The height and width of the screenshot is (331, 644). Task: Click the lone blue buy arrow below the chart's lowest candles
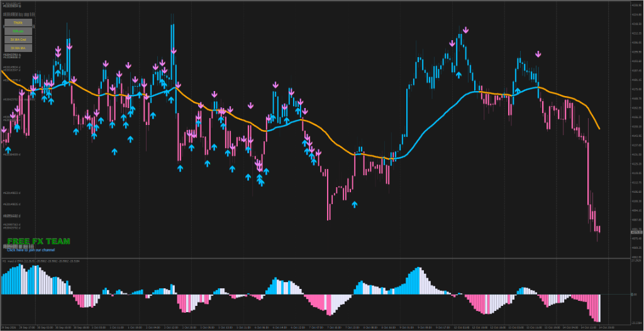(355, 204)
